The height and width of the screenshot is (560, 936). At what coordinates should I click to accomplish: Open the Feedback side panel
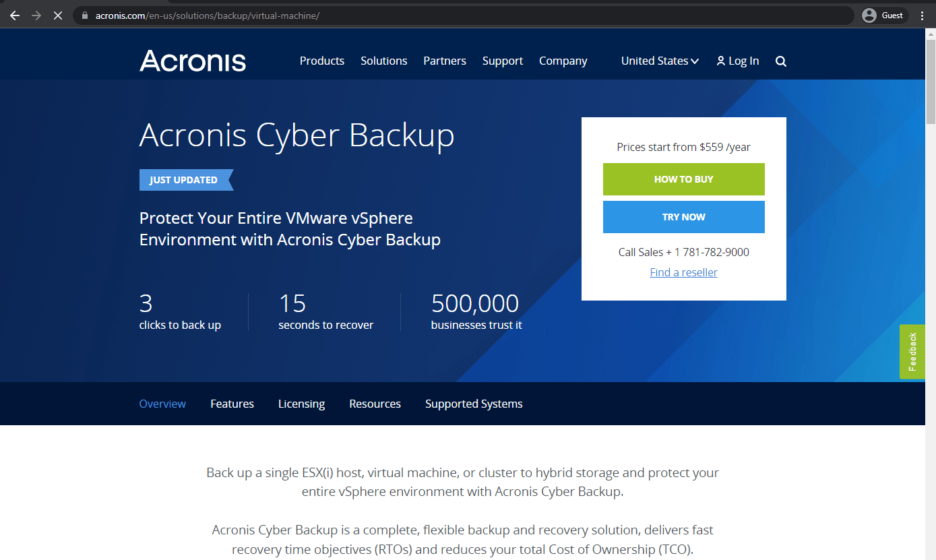[x=912, y=351]
